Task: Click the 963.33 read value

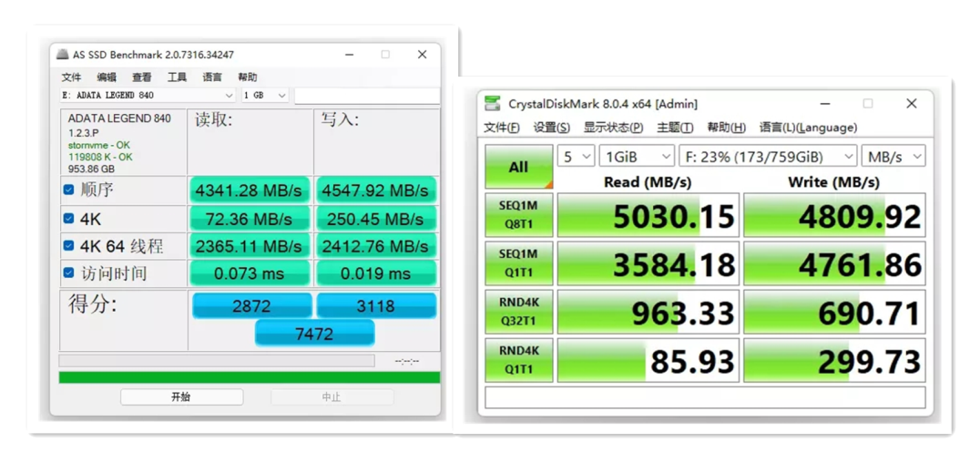Action: pos(648,312)
